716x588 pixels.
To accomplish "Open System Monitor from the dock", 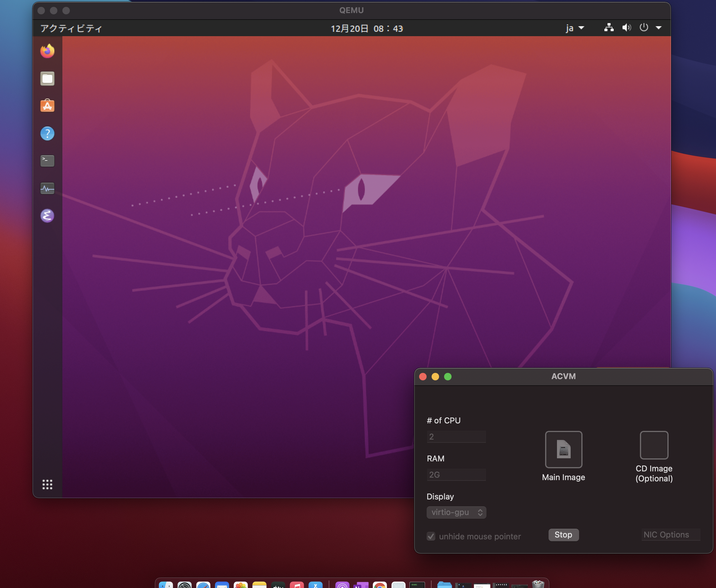I will pos(47,188).
